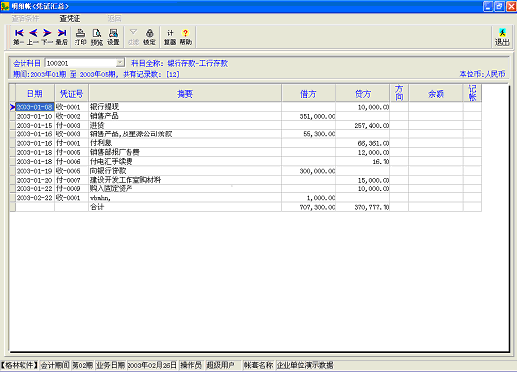
Task: Click the 锁定 lock icon
Action: 149,37
